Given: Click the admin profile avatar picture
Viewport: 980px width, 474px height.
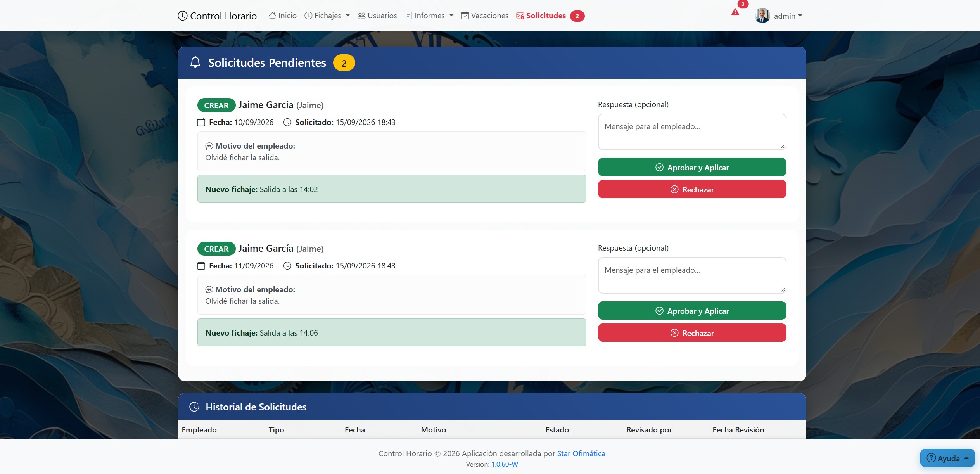Looking at the screenshot, I should pos(762,16).
